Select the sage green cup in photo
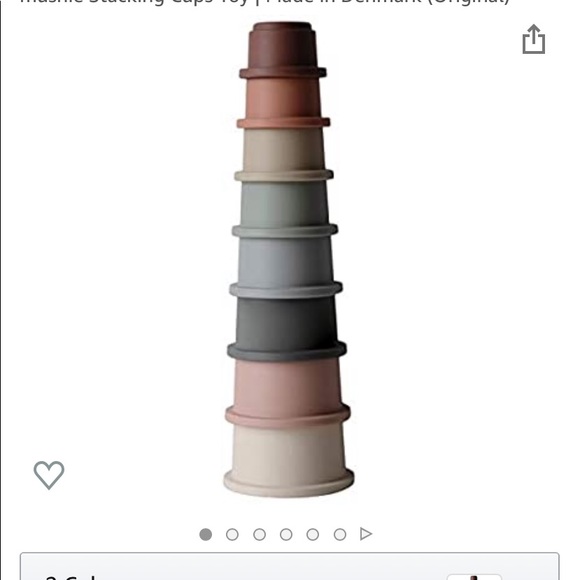The height and width of the screenshot is (580, 580). [285, 208]
